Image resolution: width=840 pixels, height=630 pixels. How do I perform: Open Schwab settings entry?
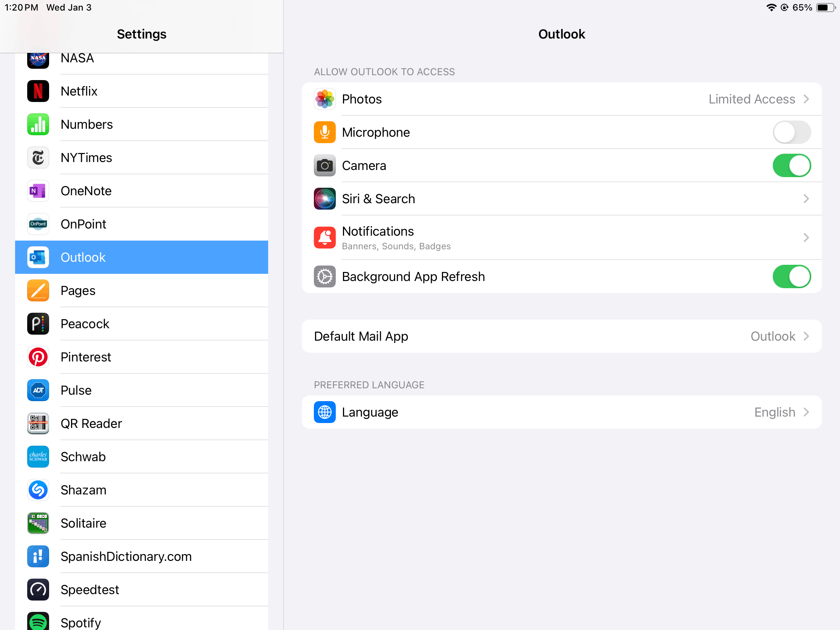(142, 457)
